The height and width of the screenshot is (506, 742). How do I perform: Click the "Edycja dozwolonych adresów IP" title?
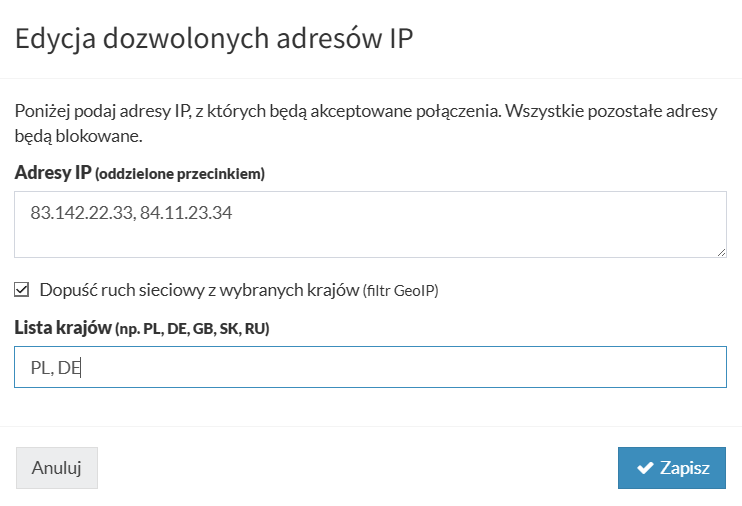pyautogui.click(x=214, y=39)
